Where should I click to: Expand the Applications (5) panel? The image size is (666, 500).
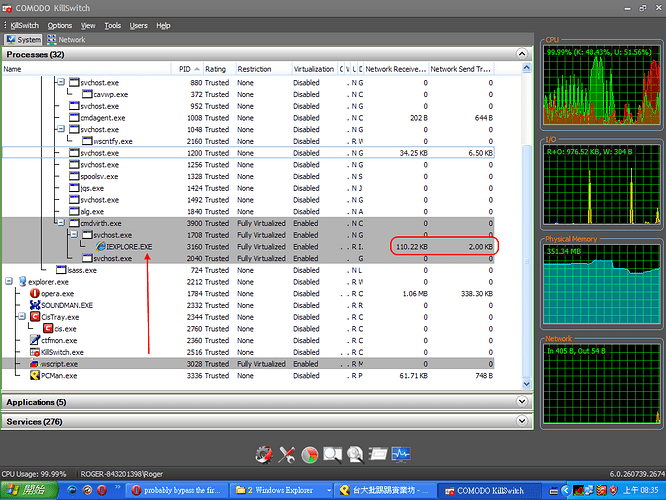(522, 401)
